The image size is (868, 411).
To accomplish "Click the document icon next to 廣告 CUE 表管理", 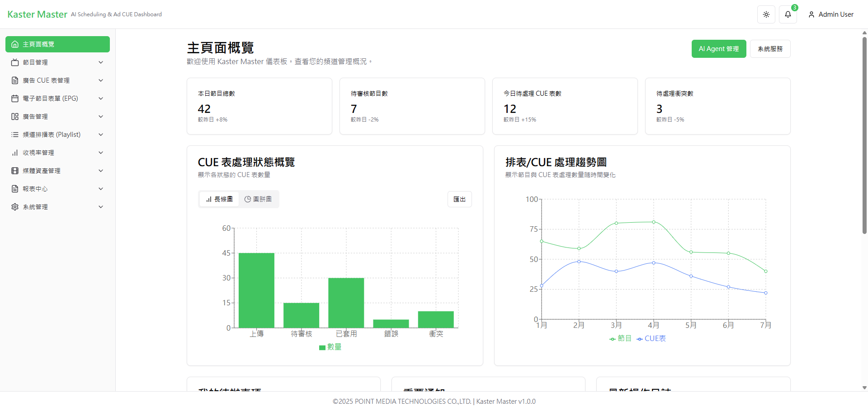I will 15,80.
